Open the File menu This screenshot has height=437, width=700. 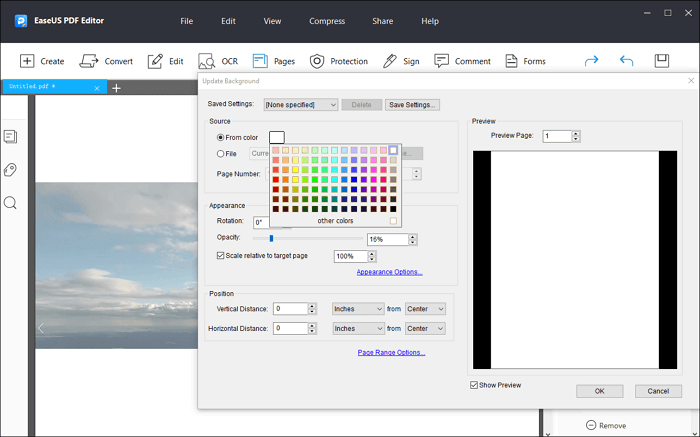pyautogui.click(x=187, y=21)
